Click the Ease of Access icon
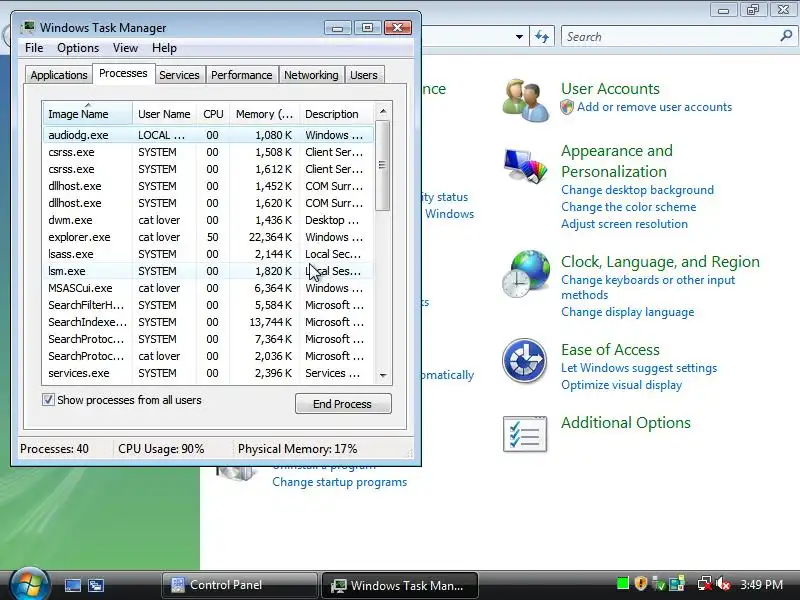Screen dimensions: 800x600 (524, 361)
